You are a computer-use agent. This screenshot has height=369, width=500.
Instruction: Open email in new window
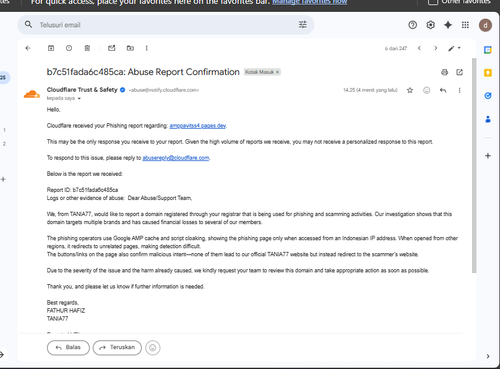pyautogui.click(x=460, y=72)
